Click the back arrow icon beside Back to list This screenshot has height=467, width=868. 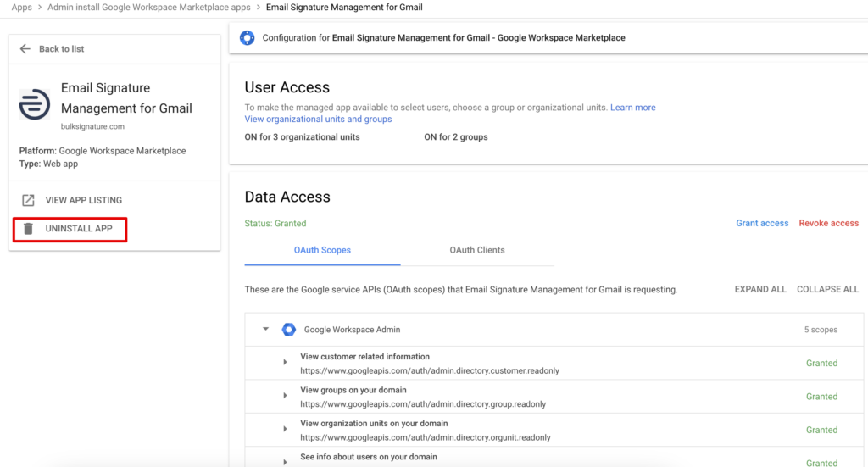25,48
